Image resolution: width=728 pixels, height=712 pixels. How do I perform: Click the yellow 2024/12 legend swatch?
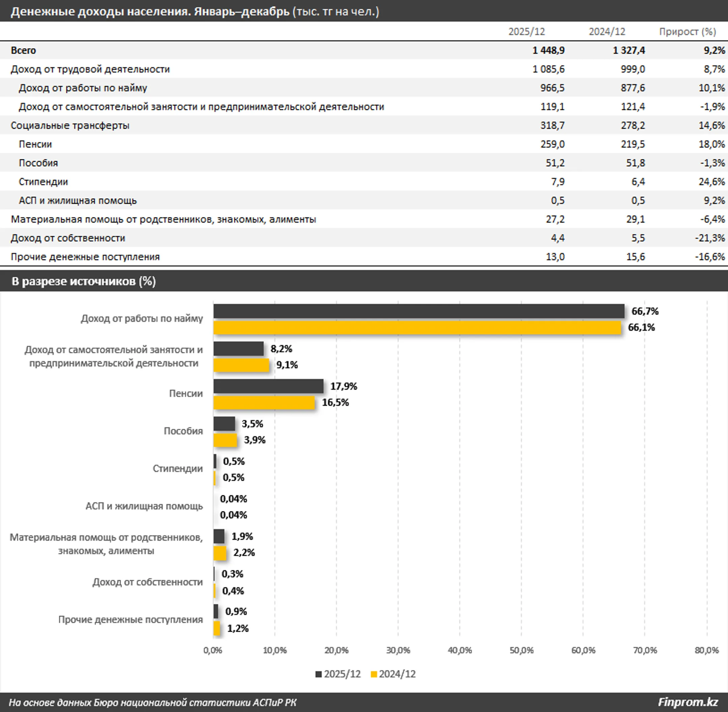click(x=373, y=674)
